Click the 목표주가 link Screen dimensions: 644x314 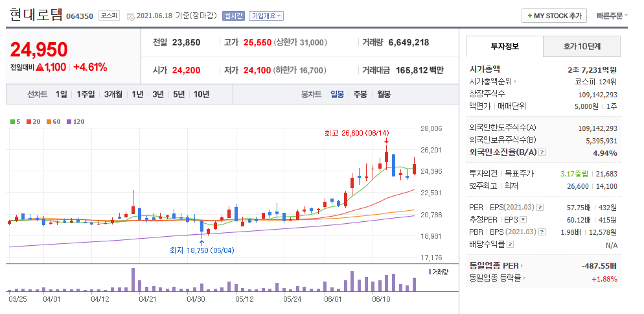point(519,174)
